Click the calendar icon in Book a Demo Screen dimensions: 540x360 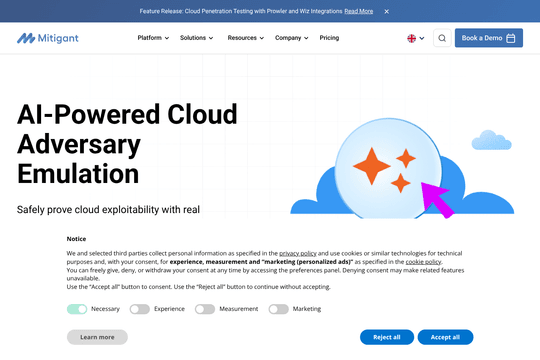pyautogui.click(x=511, y=38)
